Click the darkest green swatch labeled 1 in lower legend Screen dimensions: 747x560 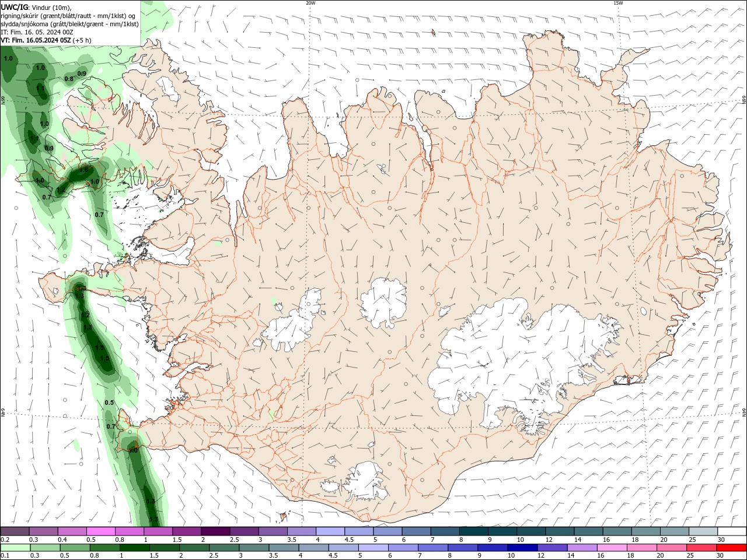(x=134, y=548)
